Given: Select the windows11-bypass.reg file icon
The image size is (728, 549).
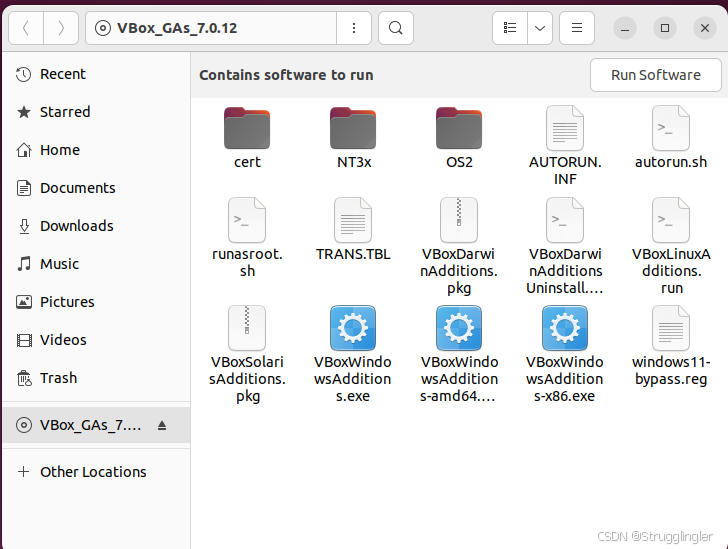Looking at the screenshot, I should coord(671,328).
